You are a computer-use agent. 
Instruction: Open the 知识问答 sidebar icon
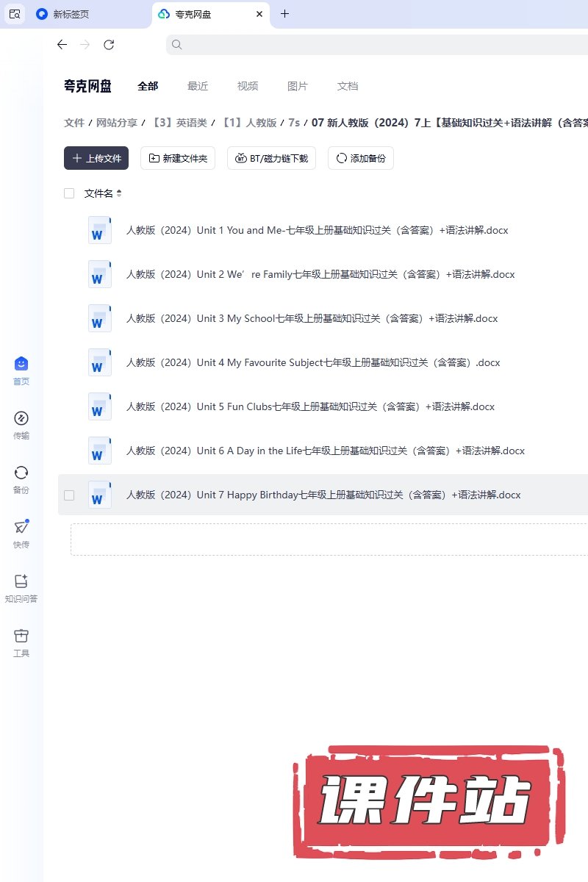(21, 581)
